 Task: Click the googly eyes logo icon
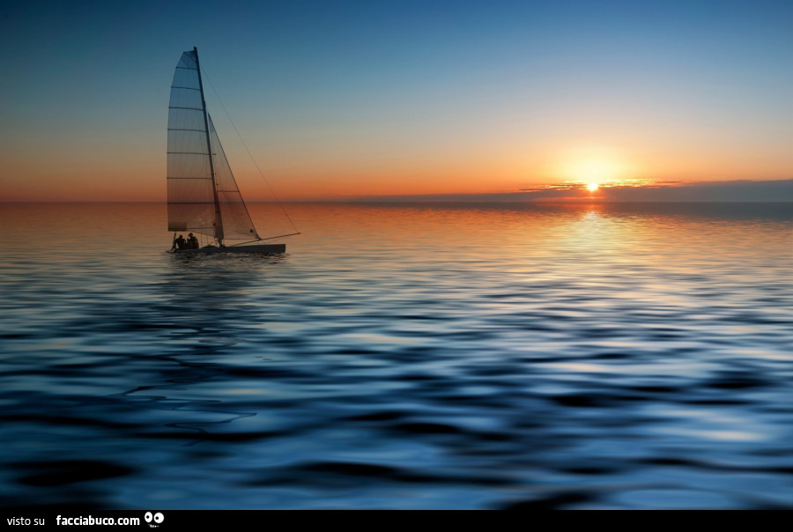point(154,520)
